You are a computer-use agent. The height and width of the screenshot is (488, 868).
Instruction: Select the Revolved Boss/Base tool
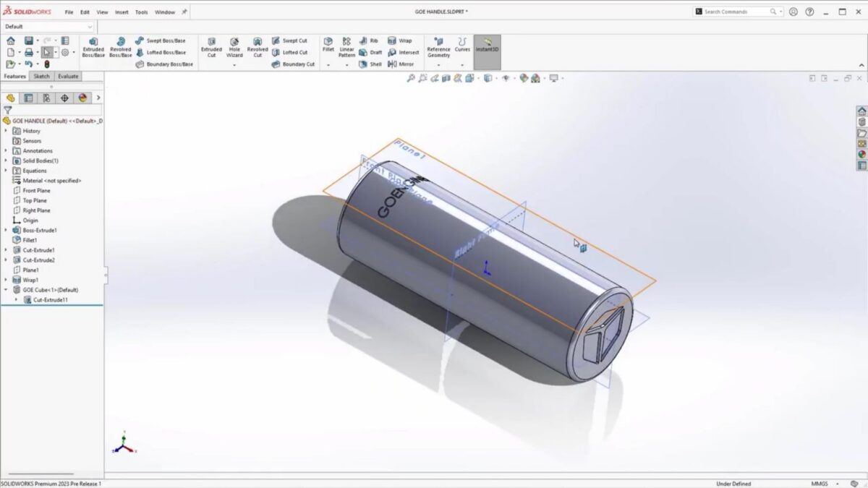(120, 47)
